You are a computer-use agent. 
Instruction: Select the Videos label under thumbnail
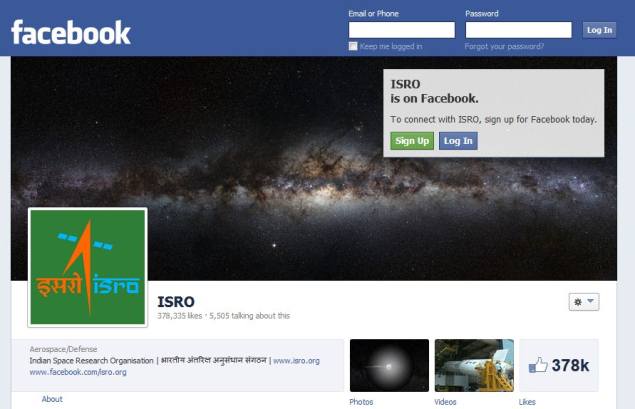point(445,402)
